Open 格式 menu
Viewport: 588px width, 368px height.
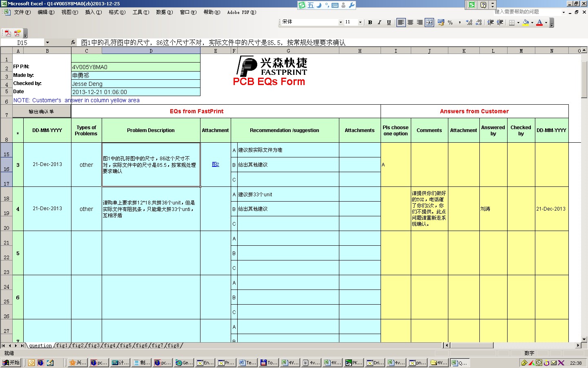point(117,12)
